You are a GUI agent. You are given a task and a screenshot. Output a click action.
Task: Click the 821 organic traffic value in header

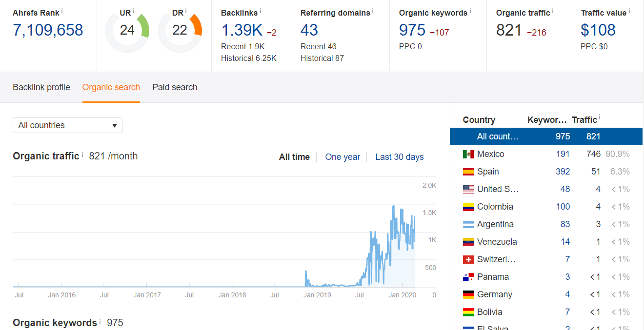click(x=509, y=30)
